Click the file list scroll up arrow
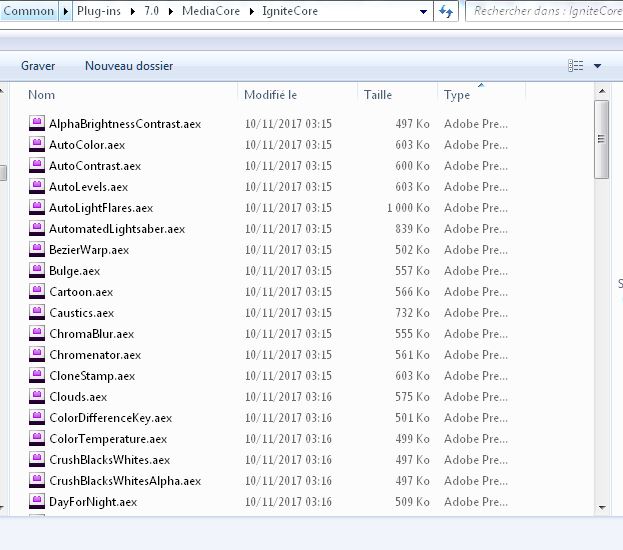The height and width of the screenshot is (550, 623). coord(602,91)
